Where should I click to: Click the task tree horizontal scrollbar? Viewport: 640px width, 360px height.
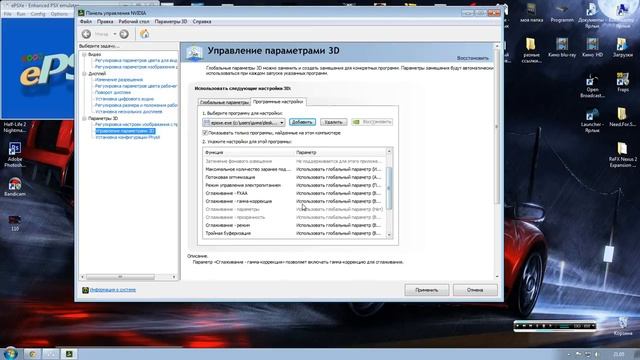[120, 277]
